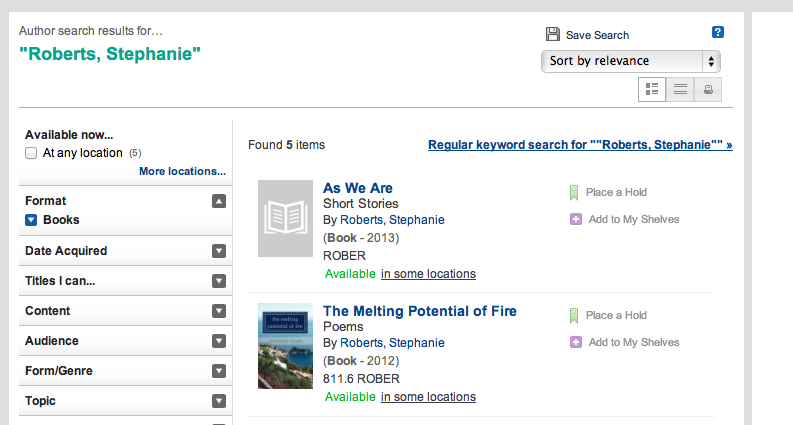Viewport: 793px width, 425px height.
Task: Run regular keyword search for Roberts, Stephanie
Action: (x=580, y=145)
